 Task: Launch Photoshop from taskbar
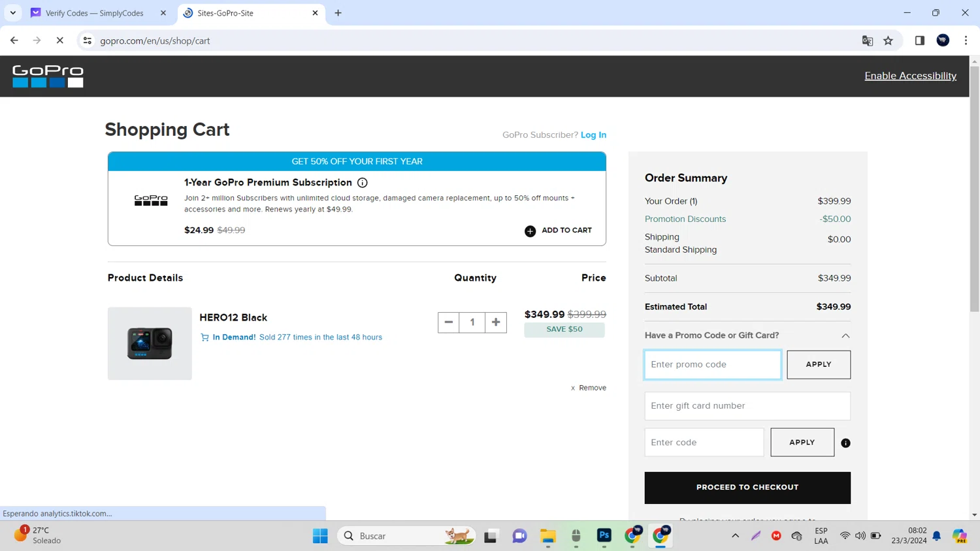pos(604,535)
